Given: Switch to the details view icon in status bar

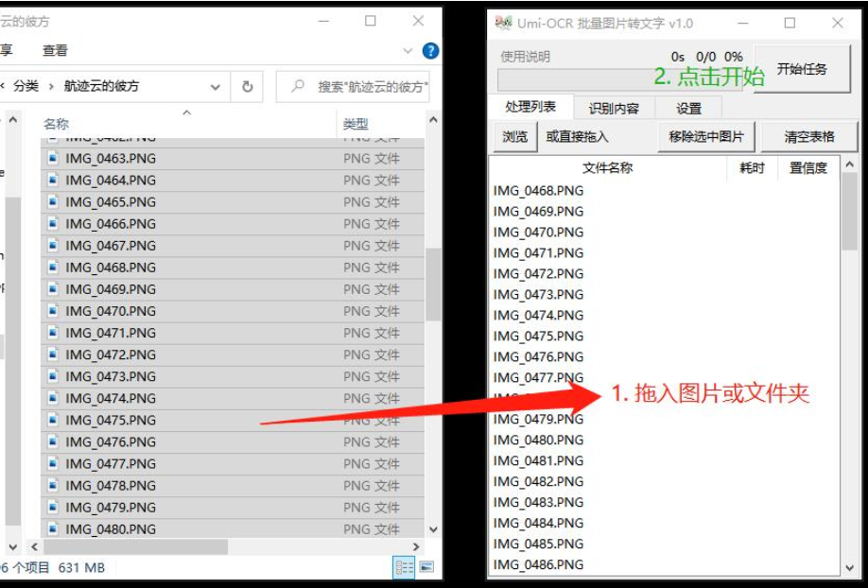Looking at the screenshot, I should click(x=405, y=567).
